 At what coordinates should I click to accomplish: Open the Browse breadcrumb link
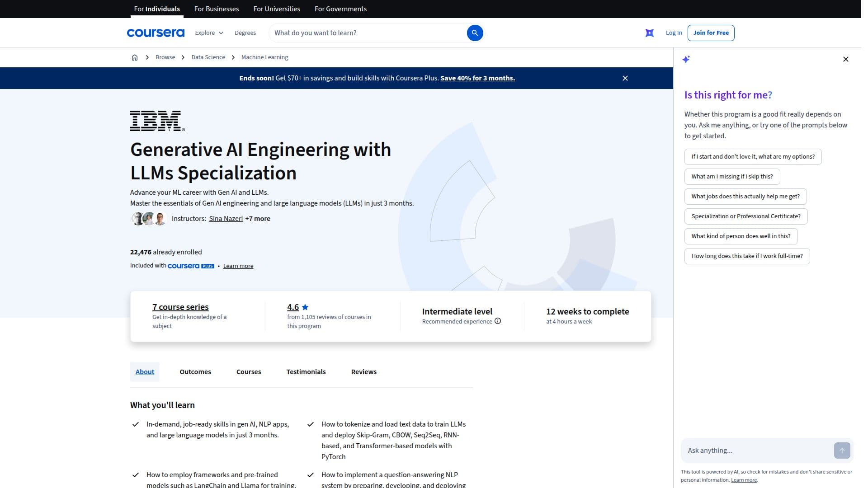point(165,57)
